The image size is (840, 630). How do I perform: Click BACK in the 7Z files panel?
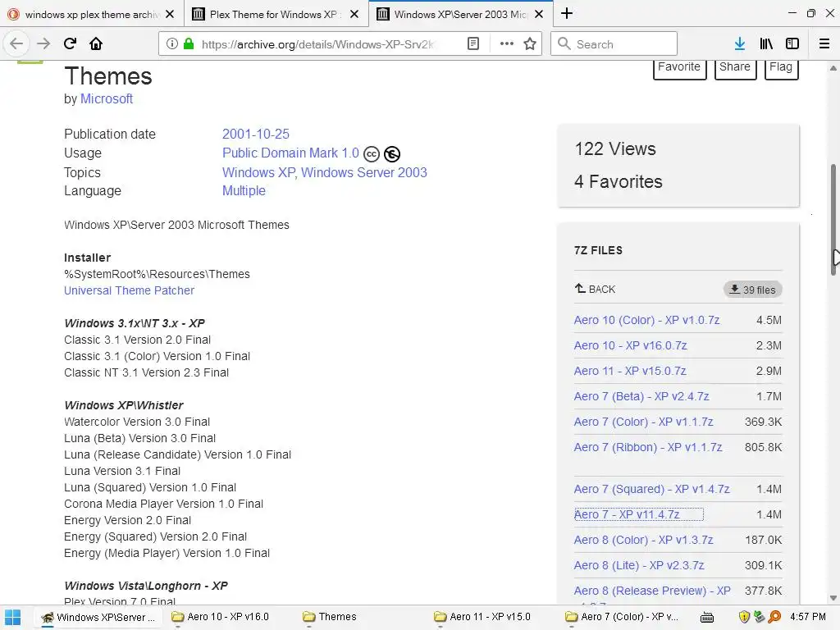[x=595, y=290]
